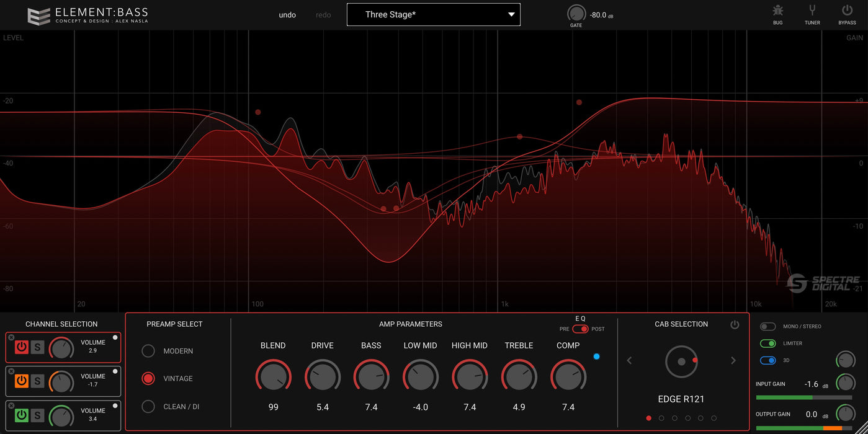The image size is (868, 434).
Task: Select CLEAN / DI preamp mode
Action: coord(148,406)
